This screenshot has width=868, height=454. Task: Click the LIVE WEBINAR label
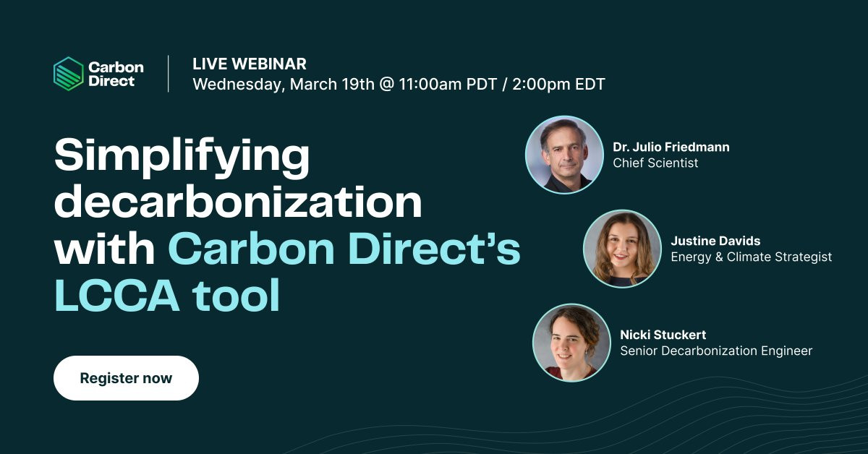250,64
